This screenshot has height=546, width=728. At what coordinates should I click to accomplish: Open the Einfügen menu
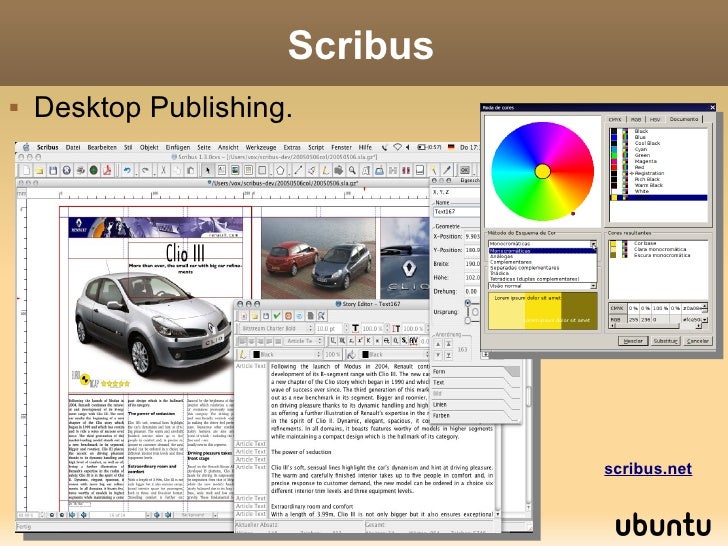pos(178,147)
